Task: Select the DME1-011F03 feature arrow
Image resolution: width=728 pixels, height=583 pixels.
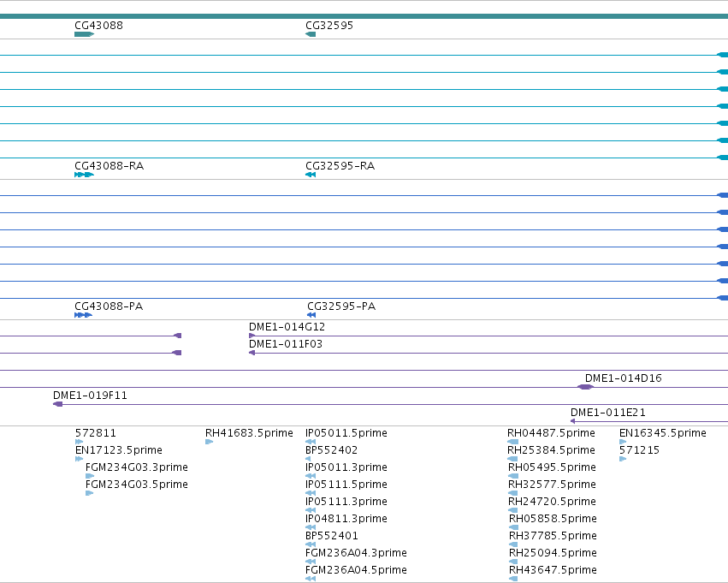Action: click(252, 353)
